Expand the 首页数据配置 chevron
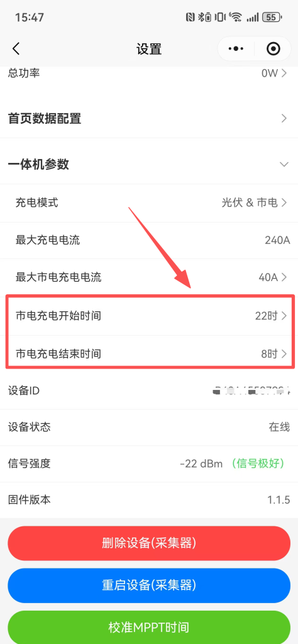This screenshot has height=644, width=298. click(x=284, y=118)
